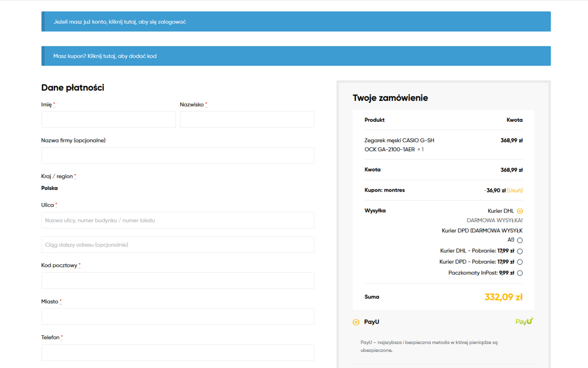Remove the montres coupon via Usuń
Image resolution: width=588 pixels, height=368 pixels.
(x=515, y=190)
